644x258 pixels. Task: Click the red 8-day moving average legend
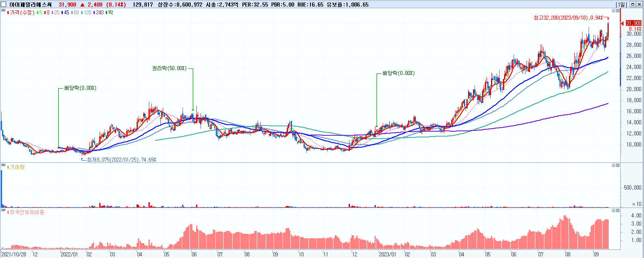click(47, 13)
